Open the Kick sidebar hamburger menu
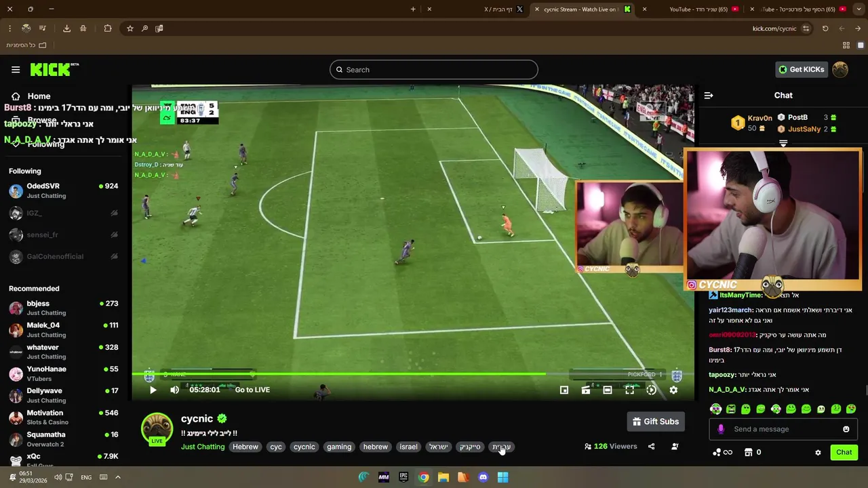This screenshot has width=868, height=488. (x=16, y=69)
